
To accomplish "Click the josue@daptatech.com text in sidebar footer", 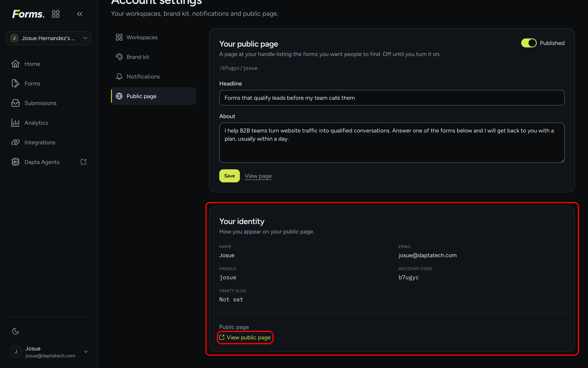I will click(x=50, y=356).
